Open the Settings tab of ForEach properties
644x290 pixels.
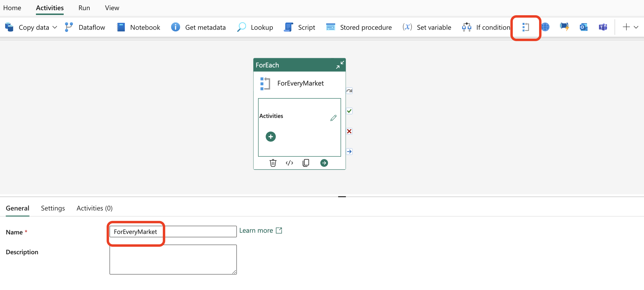coord(53,208)
